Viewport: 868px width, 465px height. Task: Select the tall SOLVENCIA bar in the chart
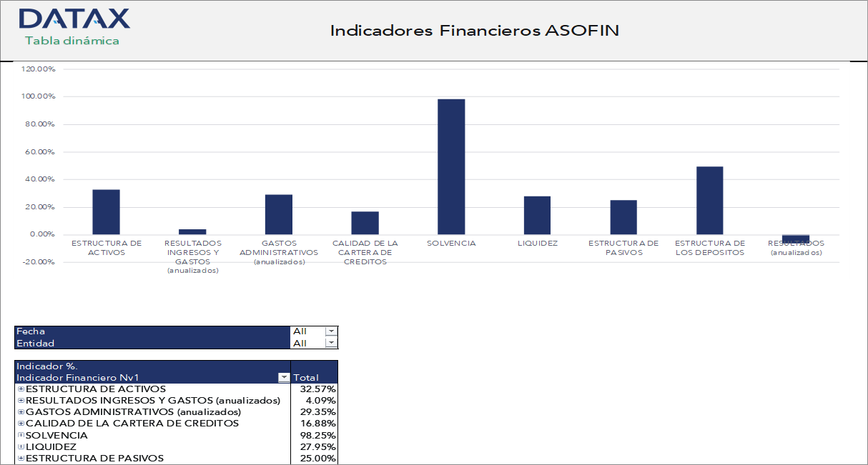pos(452,164)
